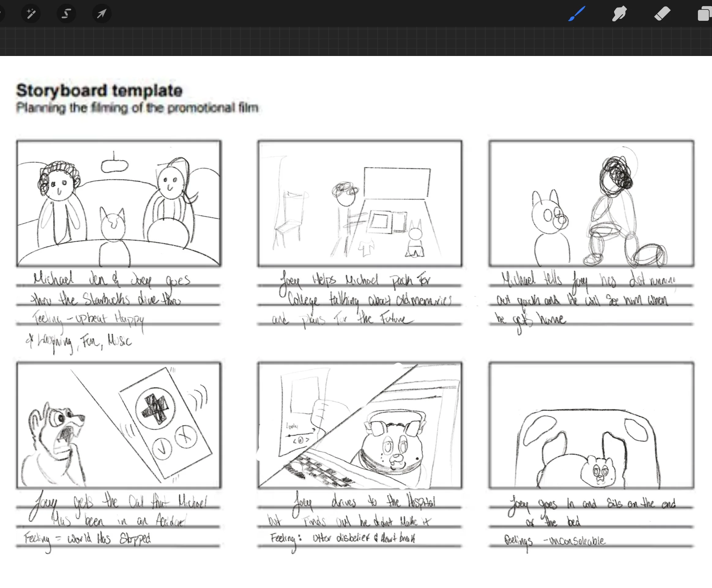Click the 'inconsolable' feelings caption line
The width and height of the screenshot is (712, 588).
click(555, 540)
